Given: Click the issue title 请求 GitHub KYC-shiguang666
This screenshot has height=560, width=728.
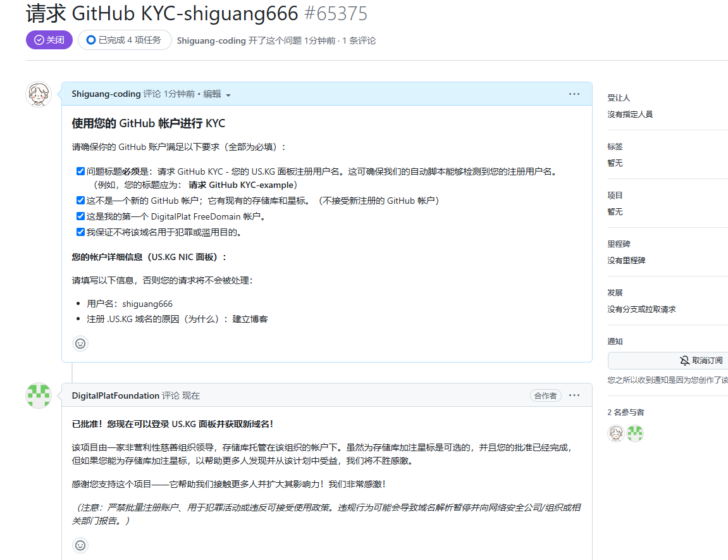Looking at the screenshot, I should 162,13.
